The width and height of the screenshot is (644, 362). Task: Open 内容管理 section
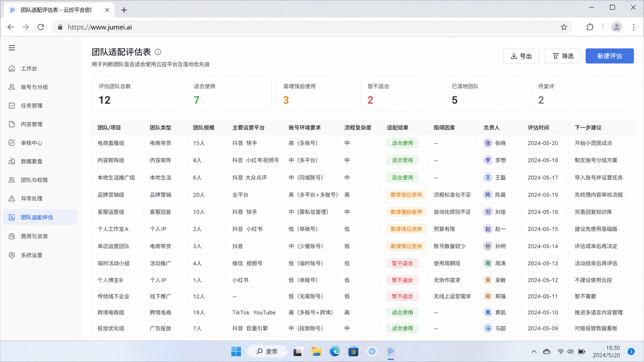(40, 124)
